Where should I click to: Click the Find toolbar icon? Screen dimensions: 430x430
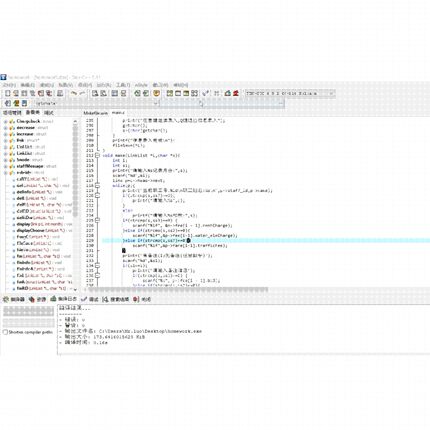pyautogui.click(x=95, y=93)
